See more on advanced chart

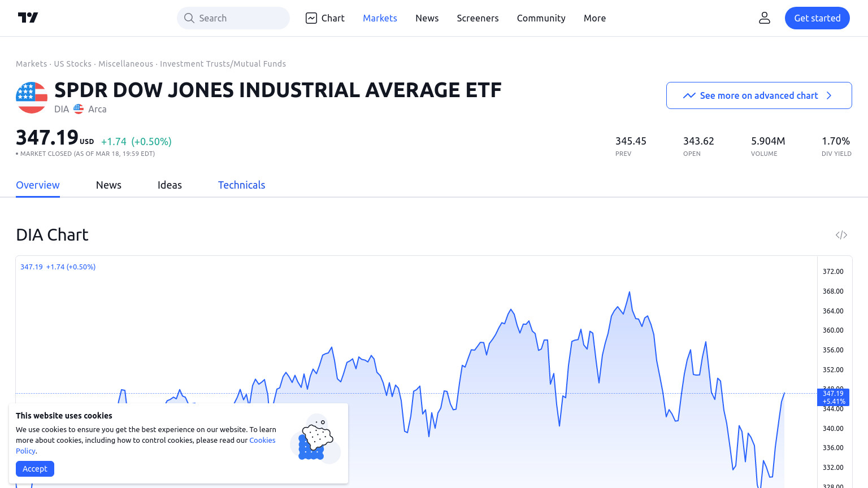coord(759,95)
